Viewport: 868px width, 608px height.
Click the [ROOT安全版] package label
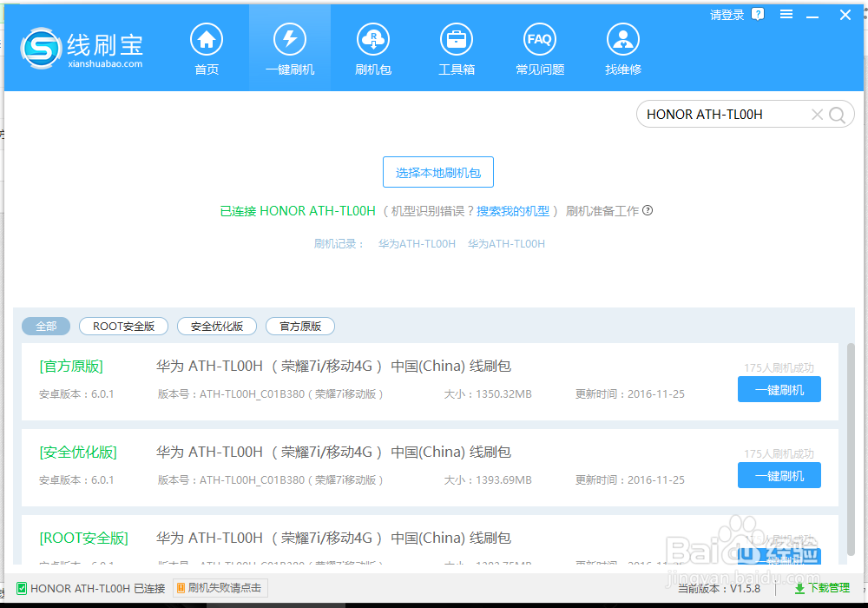[x=83, y=538]
